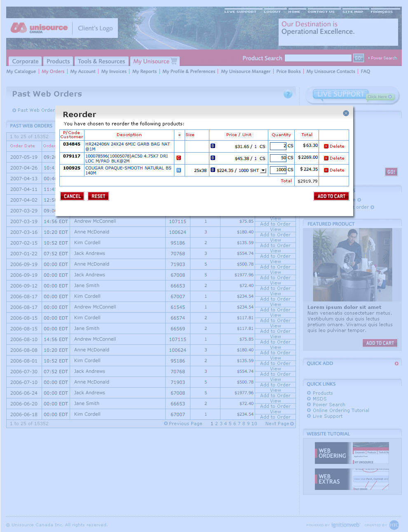Click the help question mark icon
This screenshot has width=408, height=532.
point(288,94)
